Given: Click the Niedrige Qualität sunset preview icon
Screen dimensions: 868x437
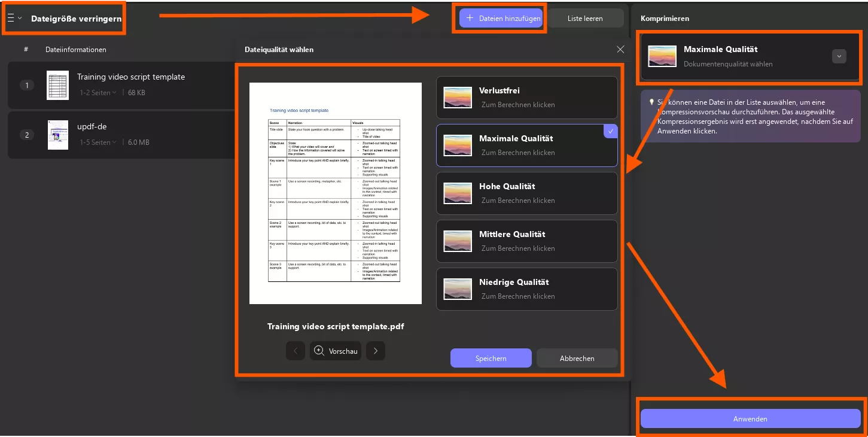Looking at the screenshot, I should pos(458,289).
